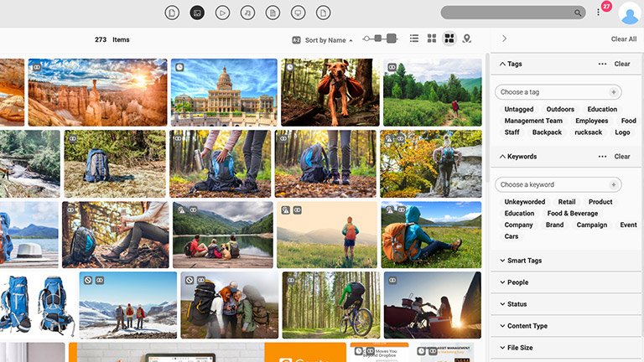
Task: Open the map location view
Action: 466,39
